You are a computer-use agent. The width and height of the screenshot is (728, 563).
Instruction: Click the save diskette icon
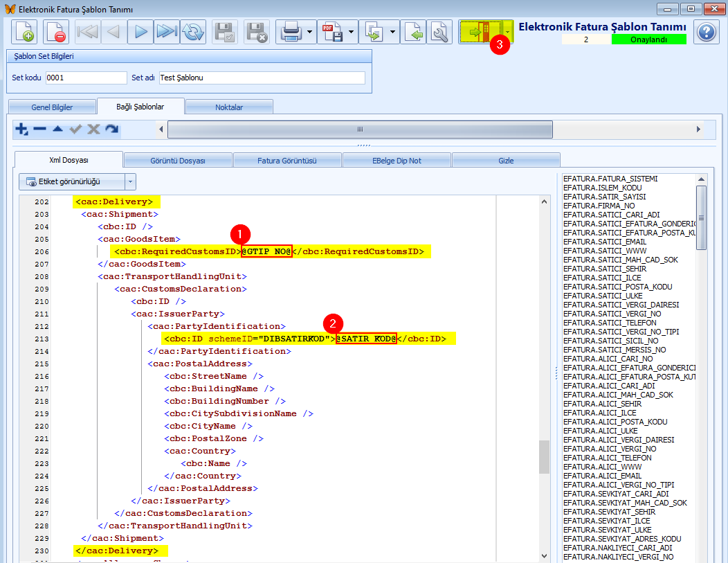[x=225, y=32]
